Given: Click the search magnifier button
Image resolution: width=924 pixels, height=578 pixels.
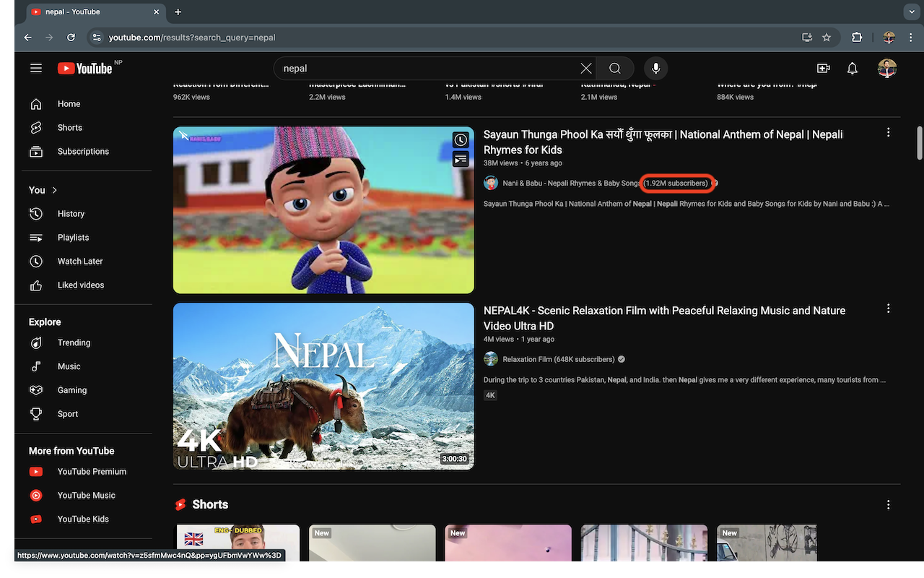Looking at the screenshot, I should pyautogui.click(x=614, y=68).
